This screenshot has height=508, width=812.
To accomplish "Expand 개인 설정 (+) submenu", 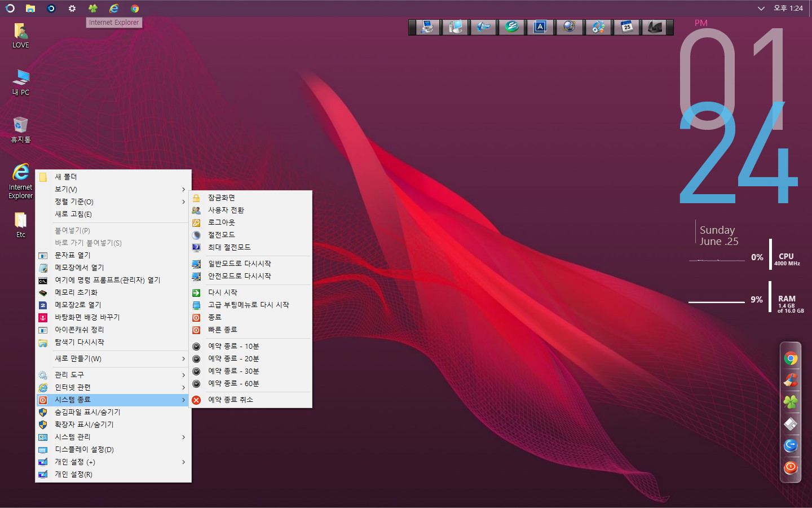I will (113, 462).
